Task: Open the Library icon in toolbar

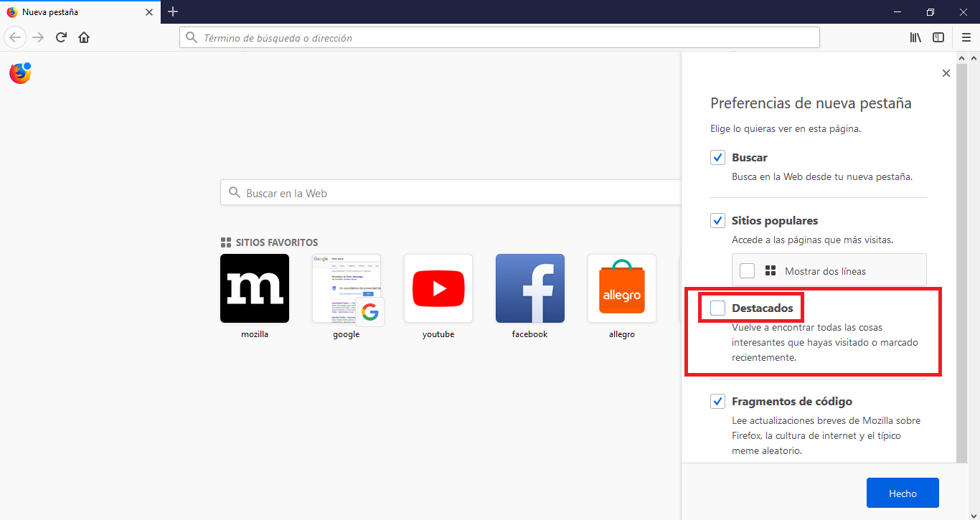Action: pyautogui.click(x=915, y=37)
